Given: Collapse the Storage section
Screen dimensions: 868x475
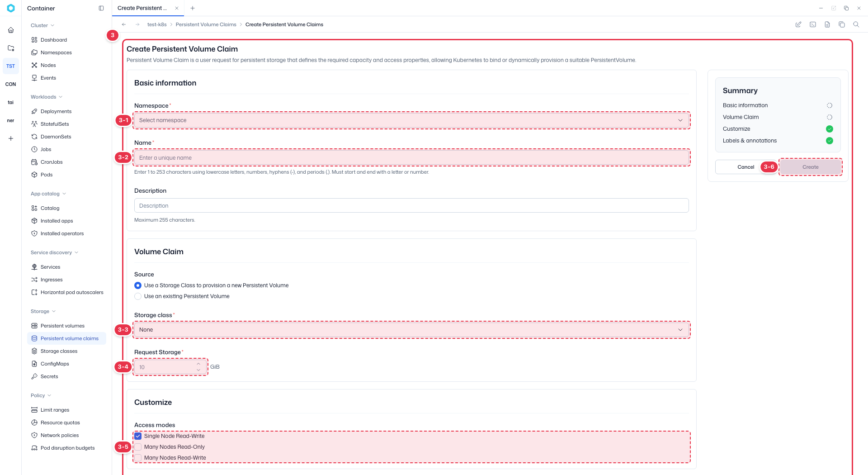Looking at the screenshot, I should (x=43, y=311).
